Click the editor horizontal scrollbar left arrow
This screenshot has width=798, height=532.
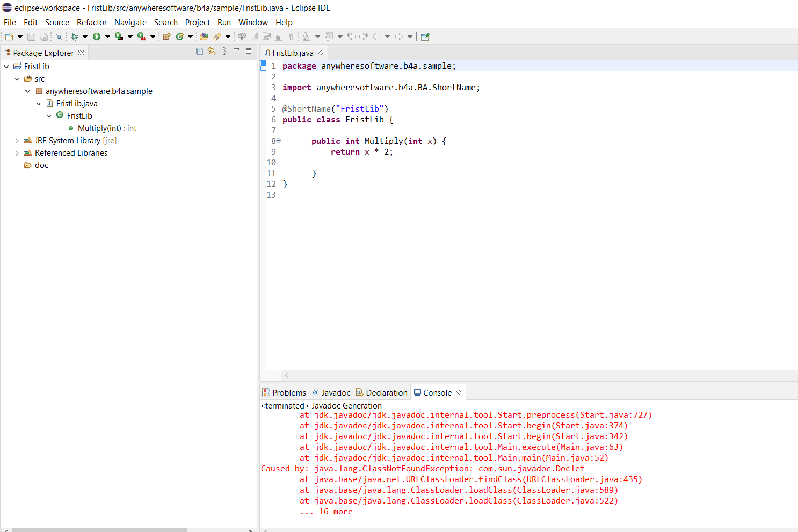(287, 376)
